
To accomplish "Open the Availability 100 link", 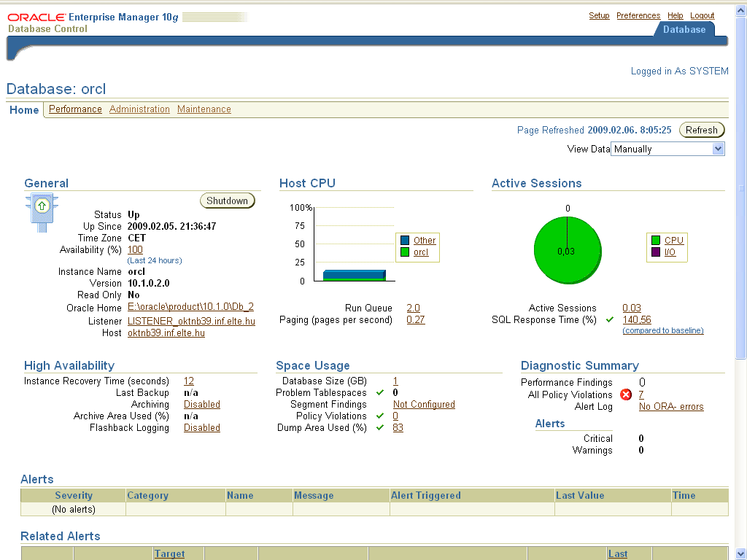I will pos(135,249).
